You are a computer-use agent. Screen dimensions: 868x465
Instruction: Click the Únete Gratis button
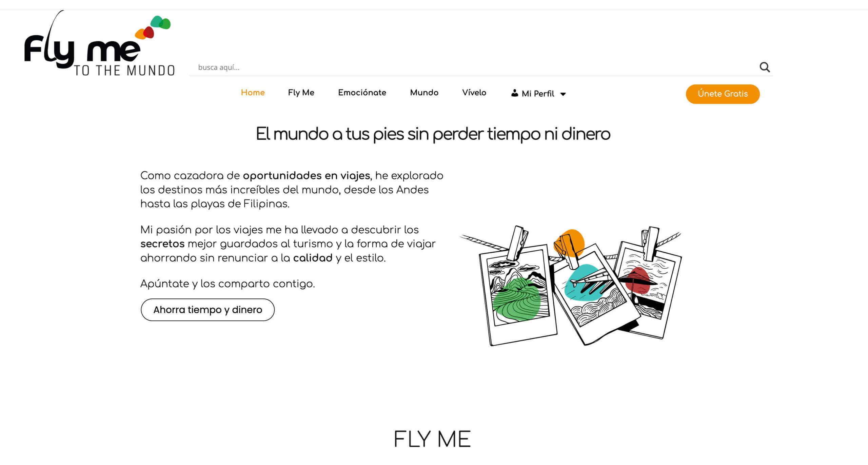coord(722,94)
